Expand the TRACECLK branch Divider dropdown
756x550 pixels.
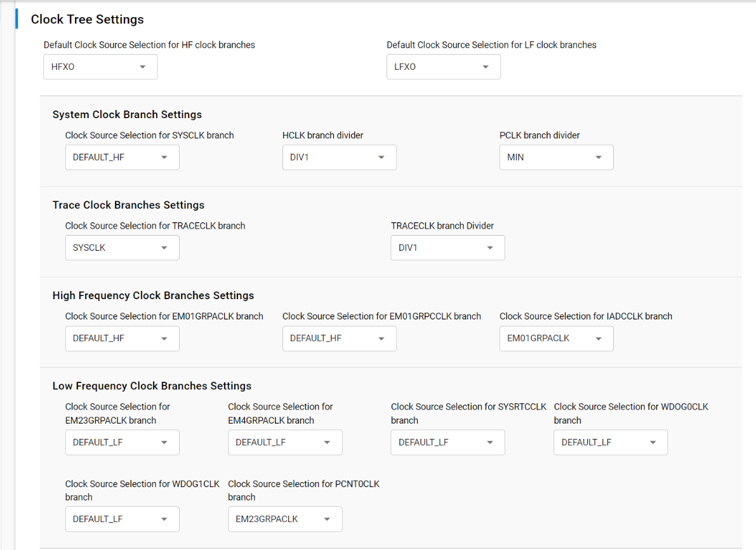448,248
